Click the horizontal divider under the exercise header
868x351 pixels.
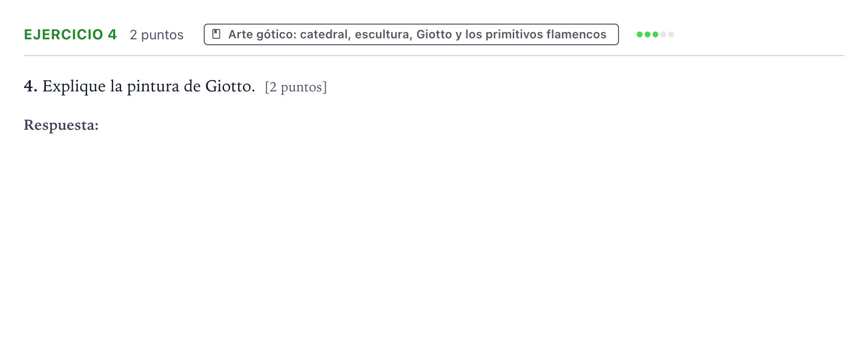(x=434, y=56)
